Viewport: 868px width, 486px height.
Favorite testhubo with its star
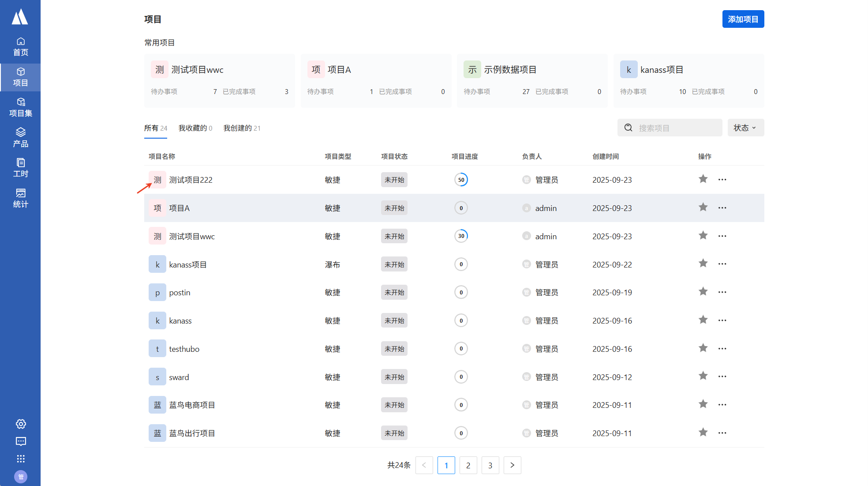[x=703, y=348]
